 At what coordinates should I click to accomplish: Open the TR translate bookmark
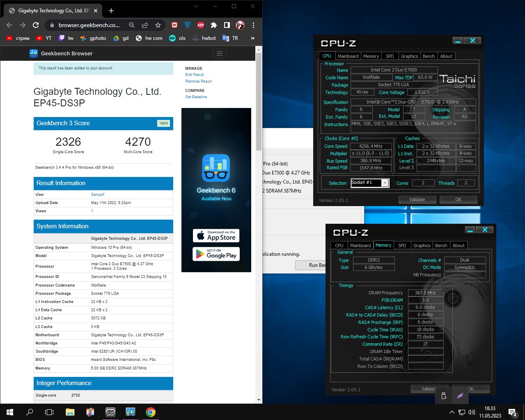pyautogui.click(x=230, y=38)
